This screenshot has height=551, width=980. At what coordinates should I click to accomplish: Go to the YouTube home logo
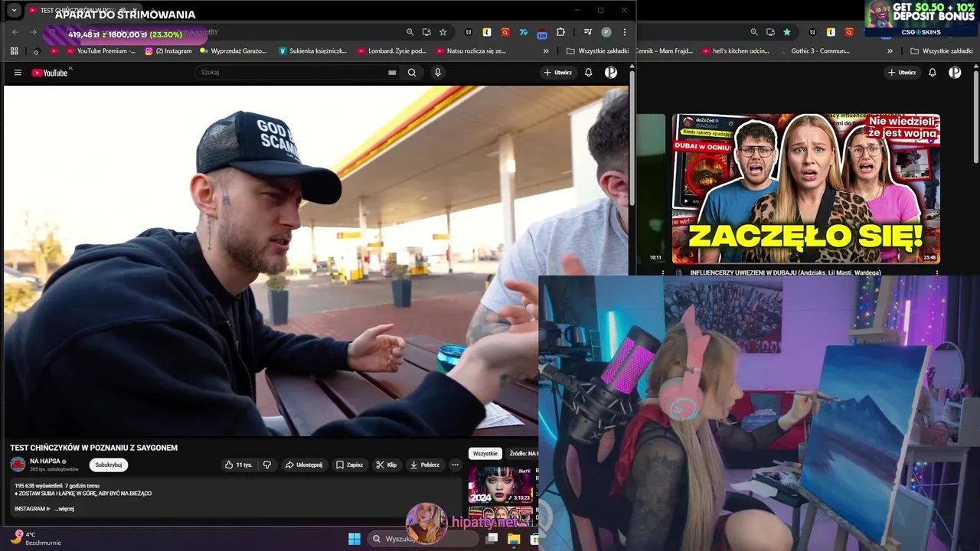(x=51, y=73)
